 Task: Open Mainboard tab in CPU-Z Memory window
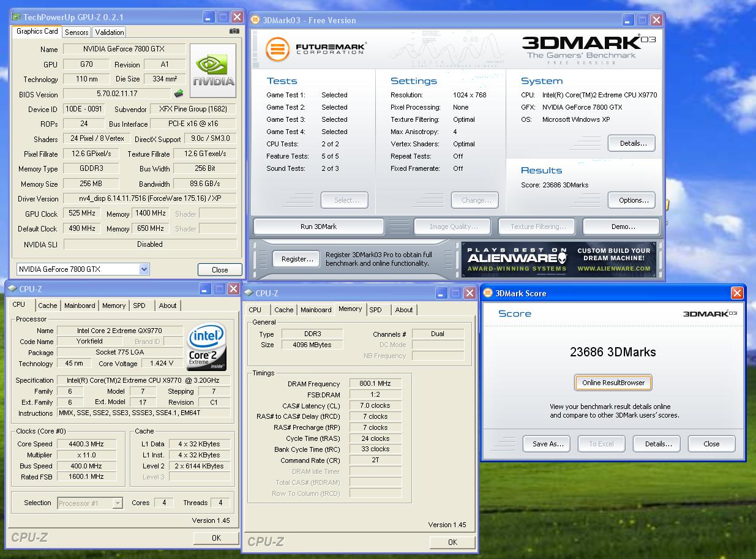316,310
